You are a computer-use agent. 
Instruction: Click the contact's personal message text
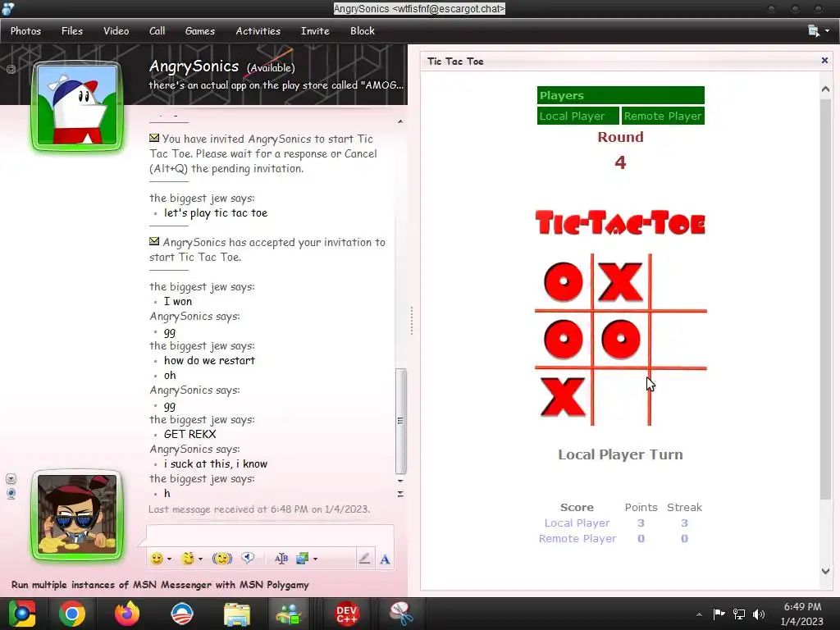click(276, 85)
